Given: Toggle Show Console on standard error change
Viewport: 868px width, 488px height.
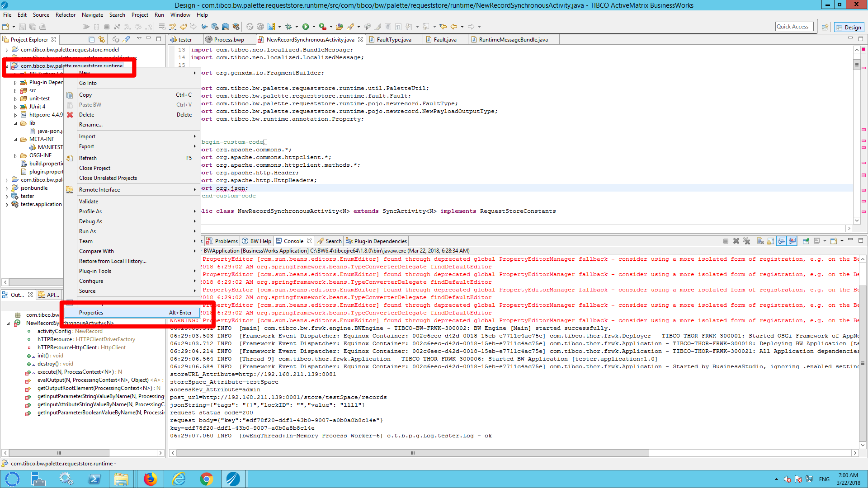Looking at the screenshot, I should pyautogui.click(x=792, y=241).
